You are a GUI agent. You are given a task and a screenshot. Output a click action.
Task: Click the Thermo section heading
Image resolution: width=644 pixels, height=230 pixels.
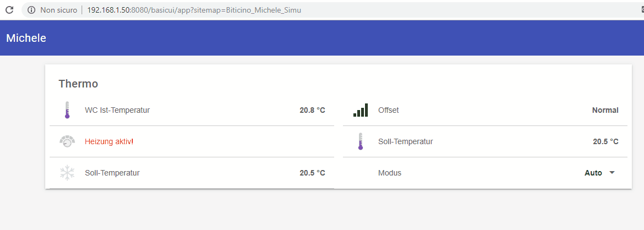pyautogui.click(x=78, y=84)
